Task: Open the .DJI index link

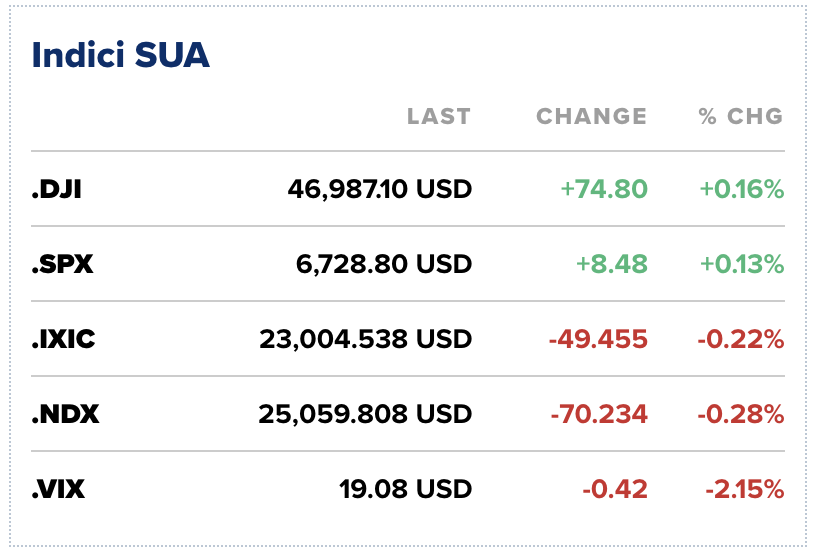Action: [x=56, y=188]
